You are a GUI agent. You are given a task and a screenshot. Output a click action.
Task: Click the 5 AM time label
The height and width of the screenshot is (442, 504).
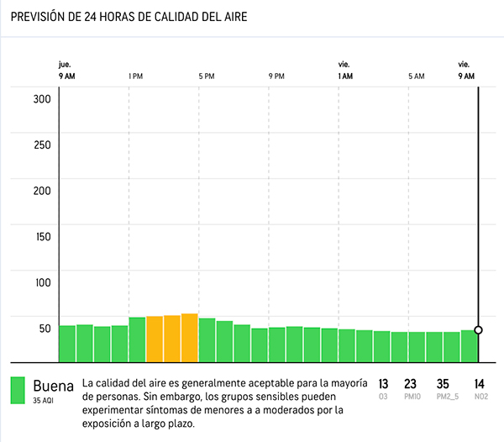416,76
